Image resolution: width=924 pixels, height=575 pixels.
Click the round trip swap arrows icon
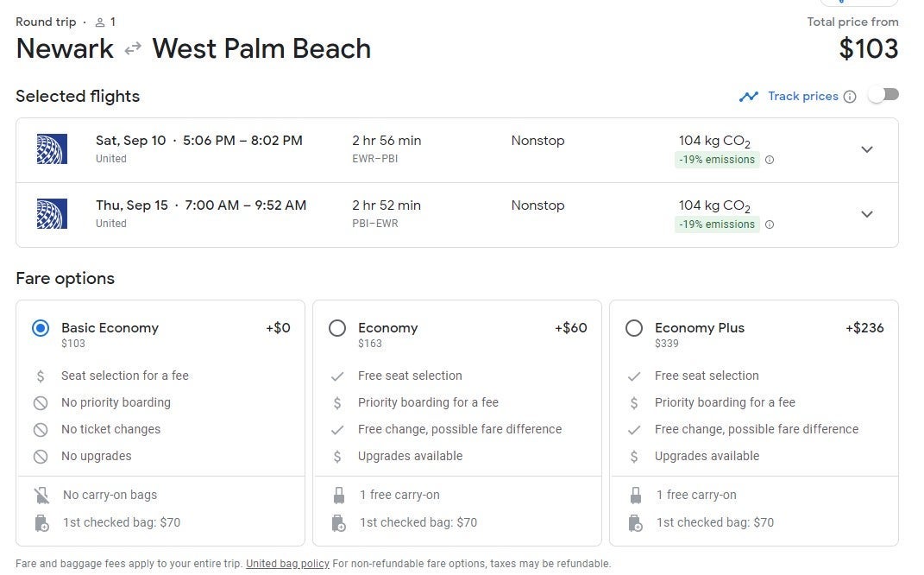click(133, 49)
